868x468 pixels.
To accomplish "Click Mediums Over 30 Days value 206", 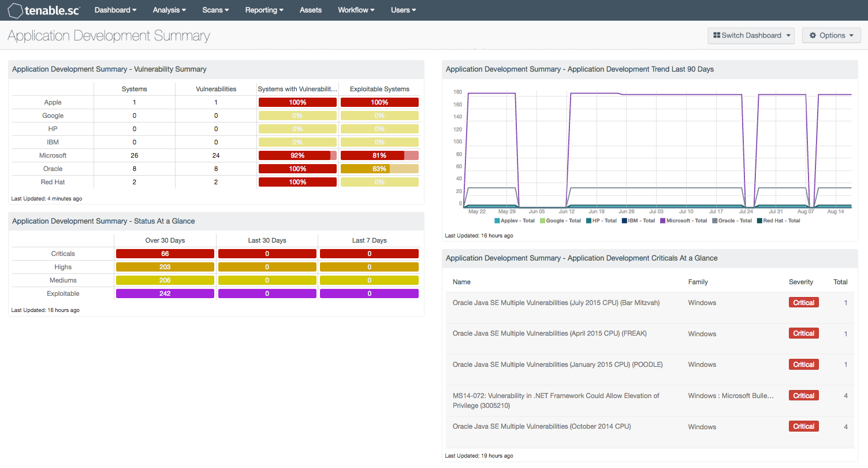I will coord(165,280).
